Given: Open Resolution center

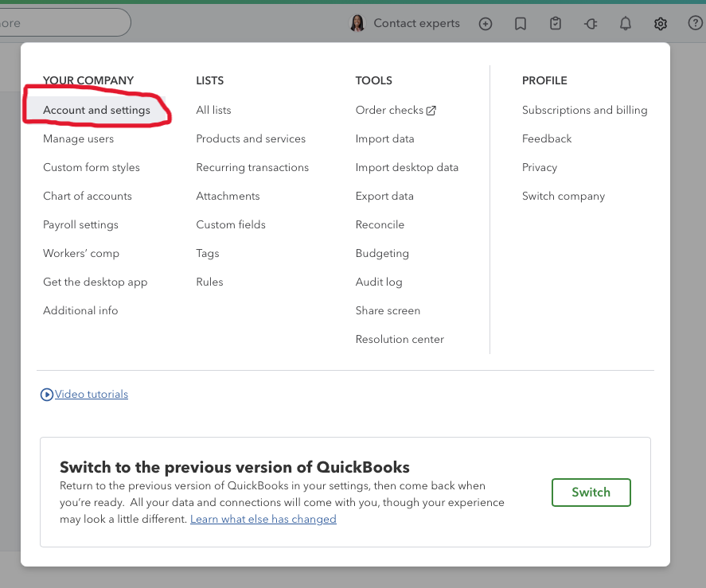Looking at the screenshot, I should tap(400, 339).
